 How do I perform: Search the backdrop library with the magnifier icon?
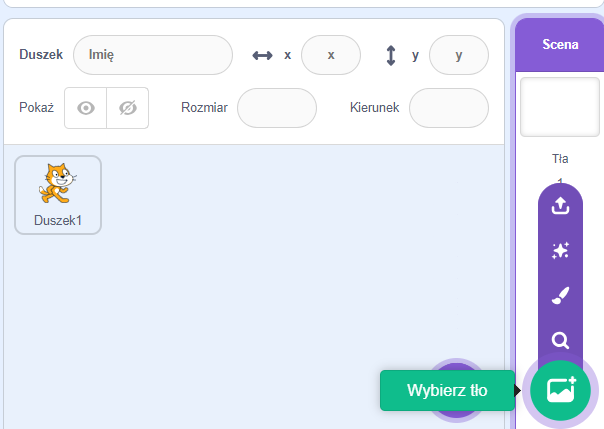[560, 340]
